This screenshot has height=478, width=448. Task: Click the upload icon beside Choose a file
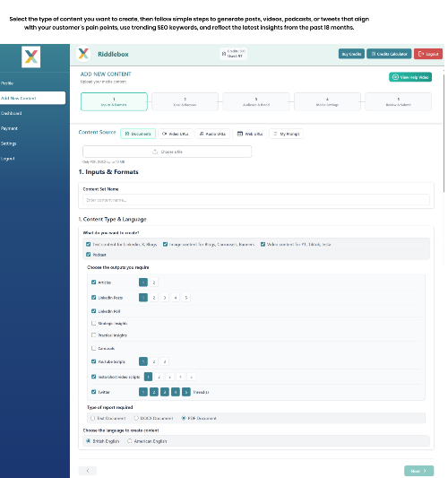155,152
